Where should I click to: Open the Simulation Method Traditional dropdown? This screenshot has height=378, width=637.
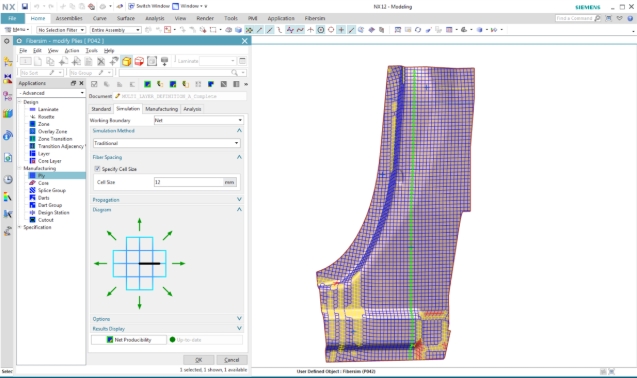pyautogui.click(x=167, y=143)
